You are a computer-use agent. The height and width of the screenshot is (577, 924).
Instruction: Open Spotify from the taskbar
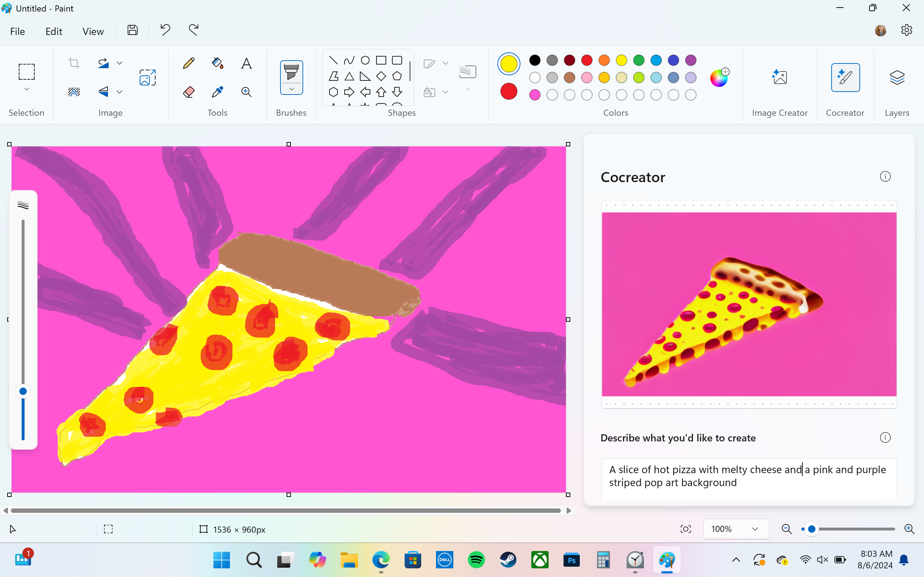(476, 559)
